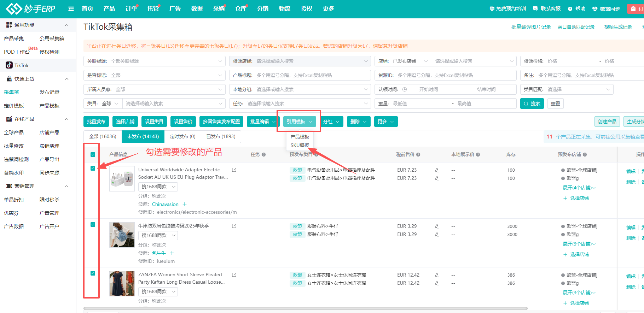Screen dimensions: 644x313
Task: Click the 批量发布 button
Action: click(x=96, y=122)
